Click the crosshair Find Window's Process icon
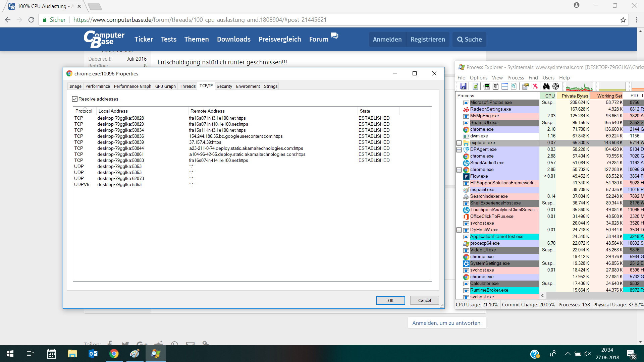This screenshot has height=362, width=644. point(556,86)
